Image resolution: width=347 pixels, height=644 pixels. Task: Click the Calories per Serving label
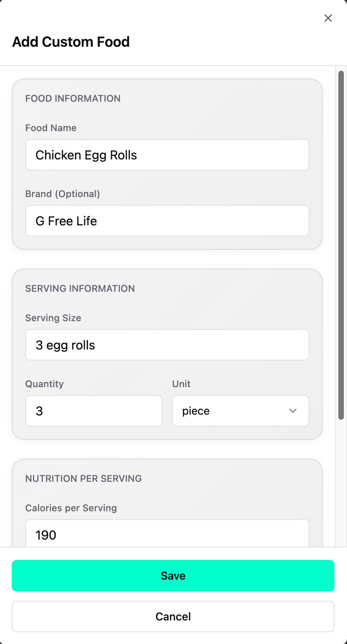(x=71, y=508)
